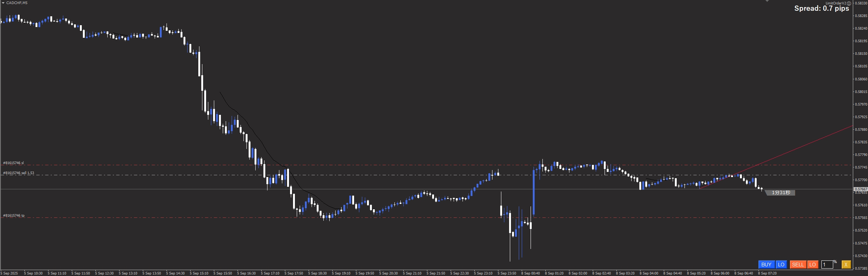Click the gray chart shift triangle marker
This screenshot has height=276, width=868.
coord(767,1)
